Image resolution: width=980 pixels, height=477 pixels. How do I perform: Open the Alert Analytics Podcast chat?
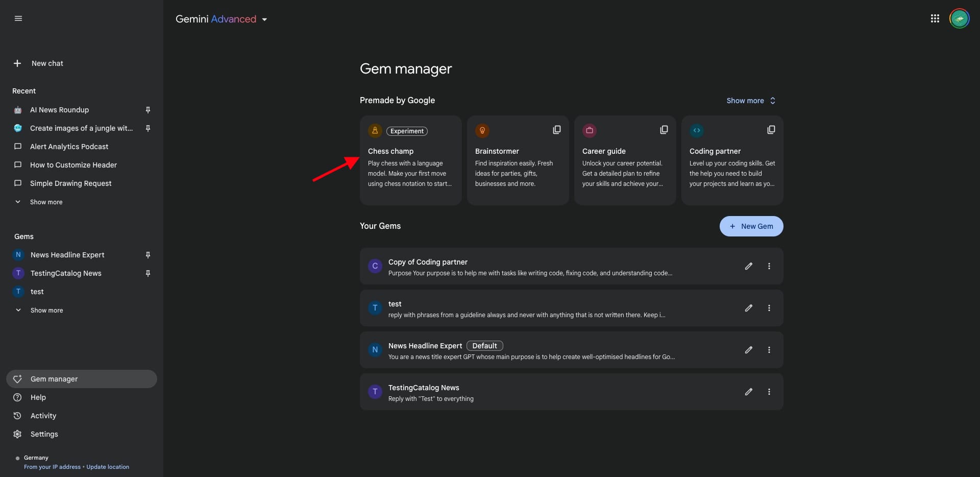82,147
